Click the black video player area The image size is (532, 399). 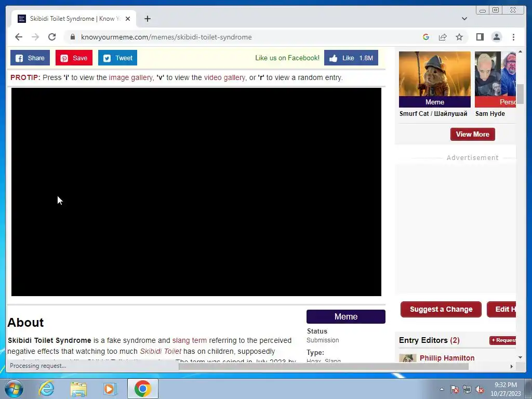coord(196,192)
